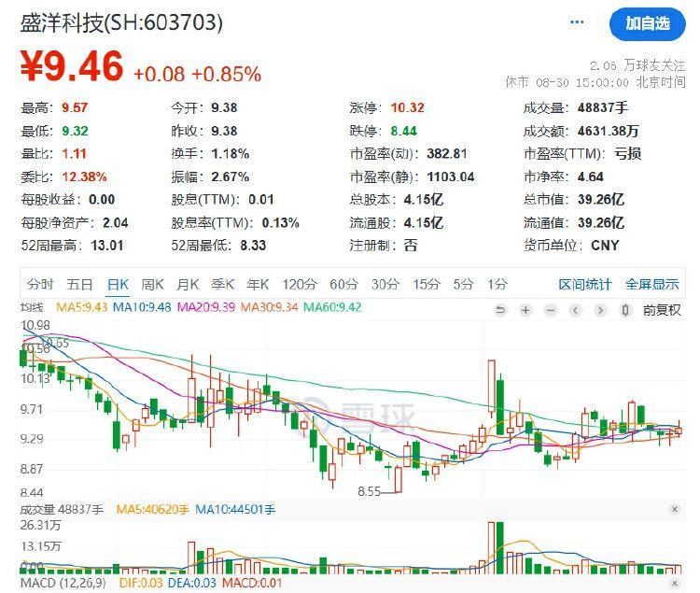Image resolution: width=700 pixels, height=593 pixels.
Task: Toggle candlestick style icon
Action: (x=625, y=310)
